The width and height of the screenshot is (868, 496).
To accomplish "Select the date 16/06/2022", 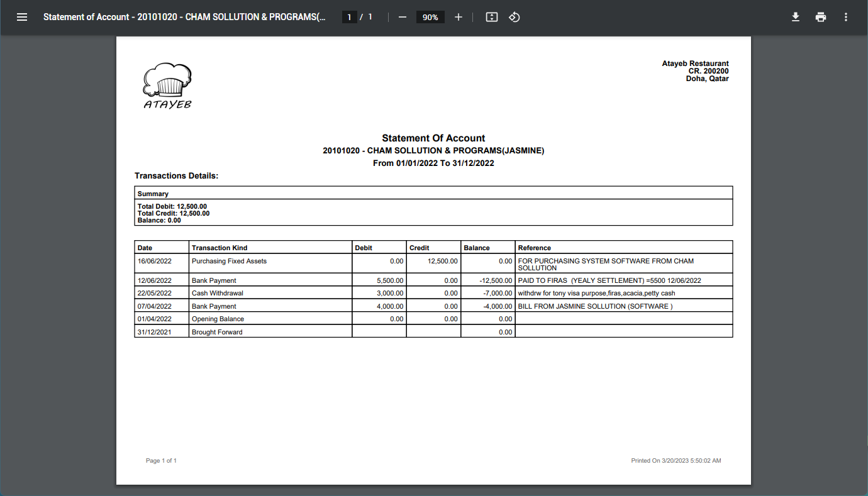I will [x=155, y=261].
